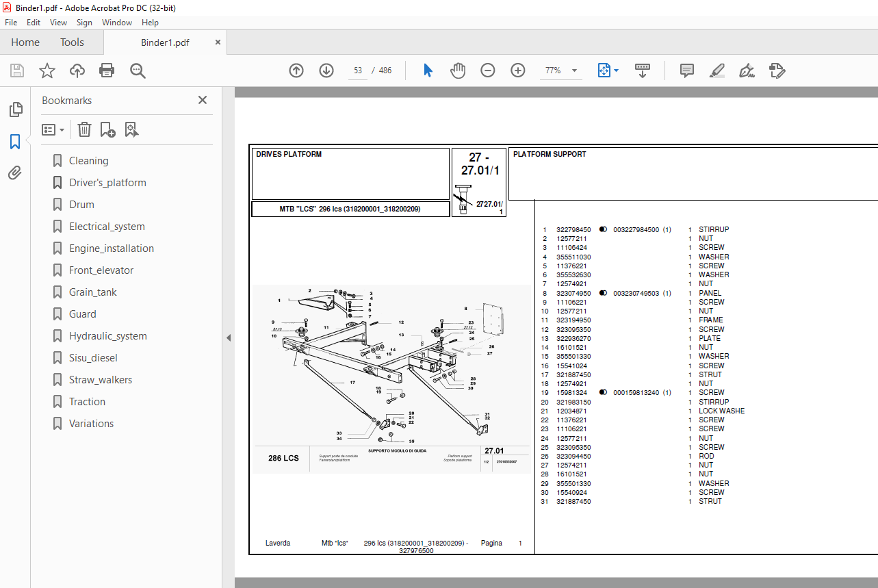Open the View menu
The width and height of the screenshot is (878, 588).
point(59,23)
